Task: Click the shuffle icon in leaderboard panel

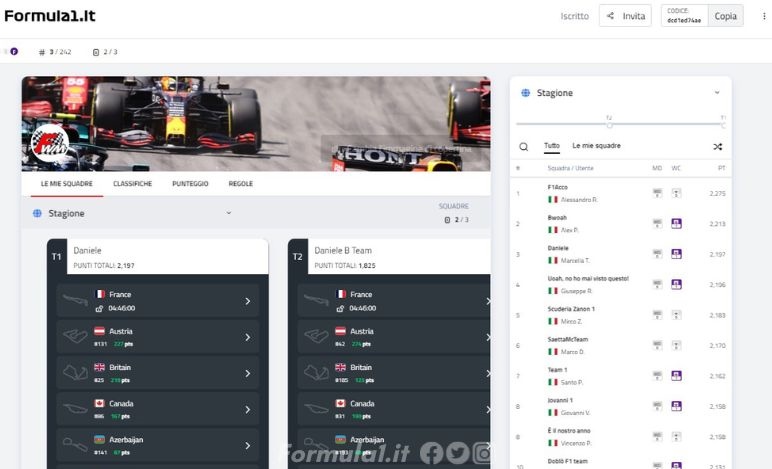Action: (x=717, y=146)
